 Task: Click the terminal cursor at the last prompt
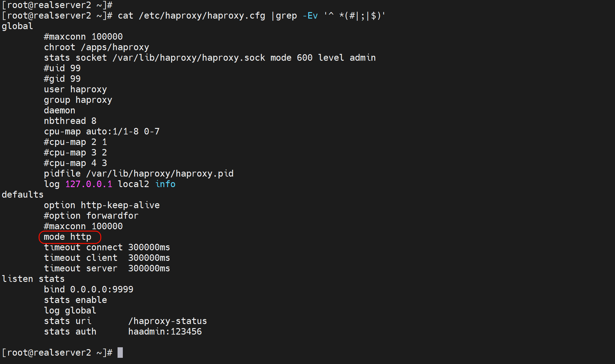(120, 353)
